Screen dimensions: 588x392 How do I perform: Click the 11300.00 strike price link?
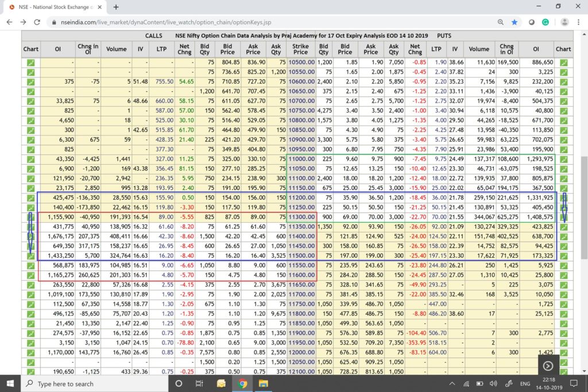[x=300, y=218]
